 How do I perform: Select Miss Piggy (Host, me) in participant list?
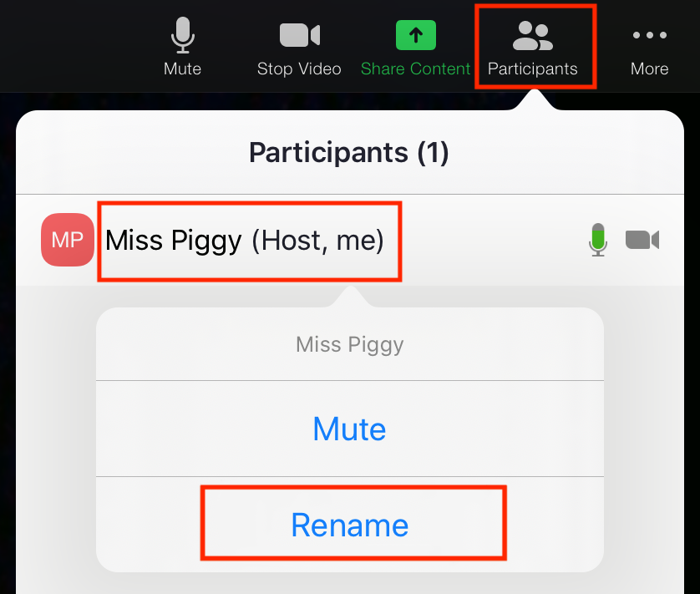click(245, 241)
